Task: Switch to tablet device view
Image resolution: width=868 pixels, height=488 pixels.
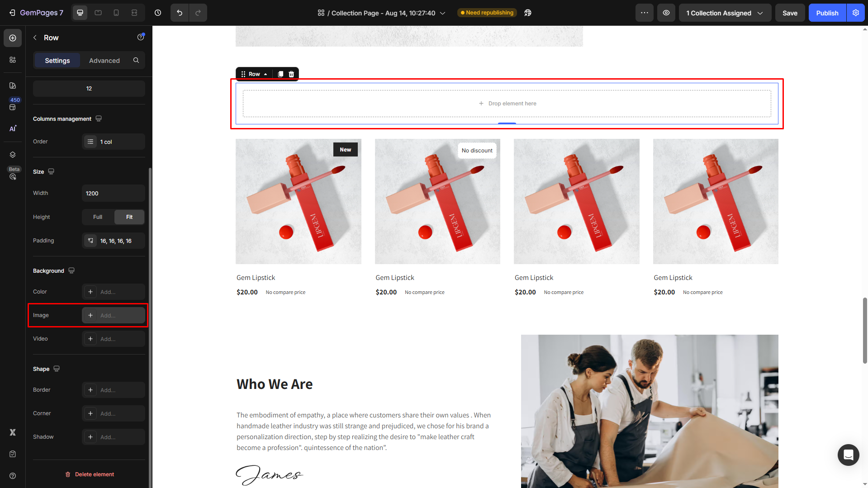Action: coord(98,13)
